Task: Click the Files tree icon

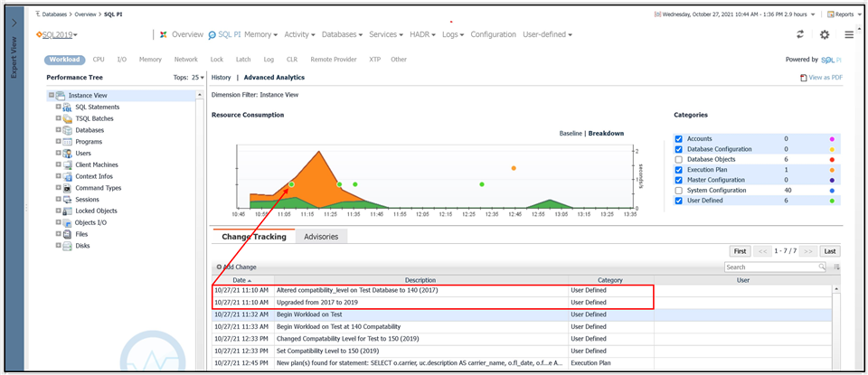Action: click(x=67, y=235)
